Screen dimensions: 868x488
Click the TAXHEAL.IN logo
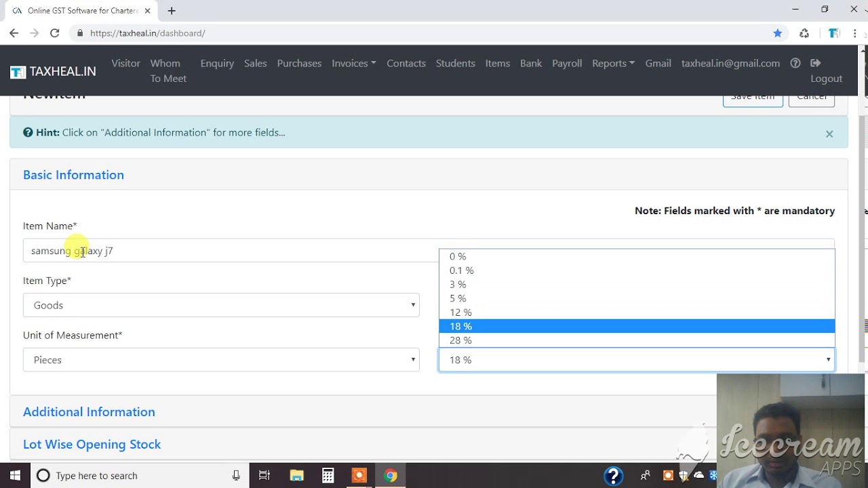coord(53,71)
